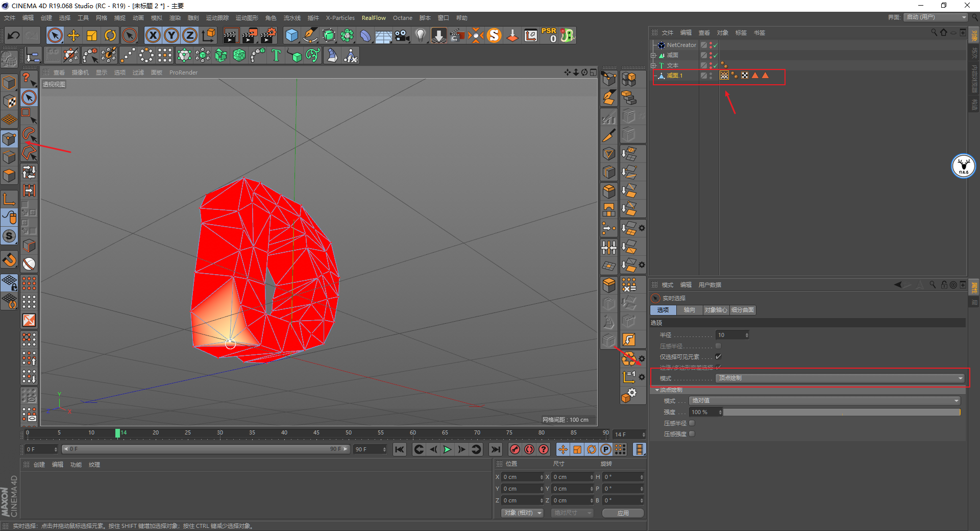The width and height of the screenshot is (980, 531).
Task: Open the 模式 绝对值 dropdown
Action: [x=824, y=400]
